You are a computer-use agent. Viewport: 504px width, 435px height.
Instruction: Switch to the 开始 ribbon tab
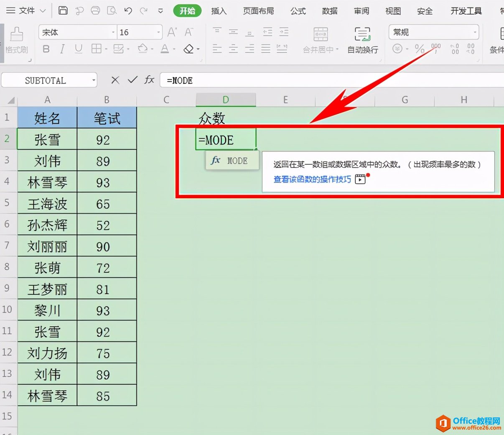coord(187,11)
